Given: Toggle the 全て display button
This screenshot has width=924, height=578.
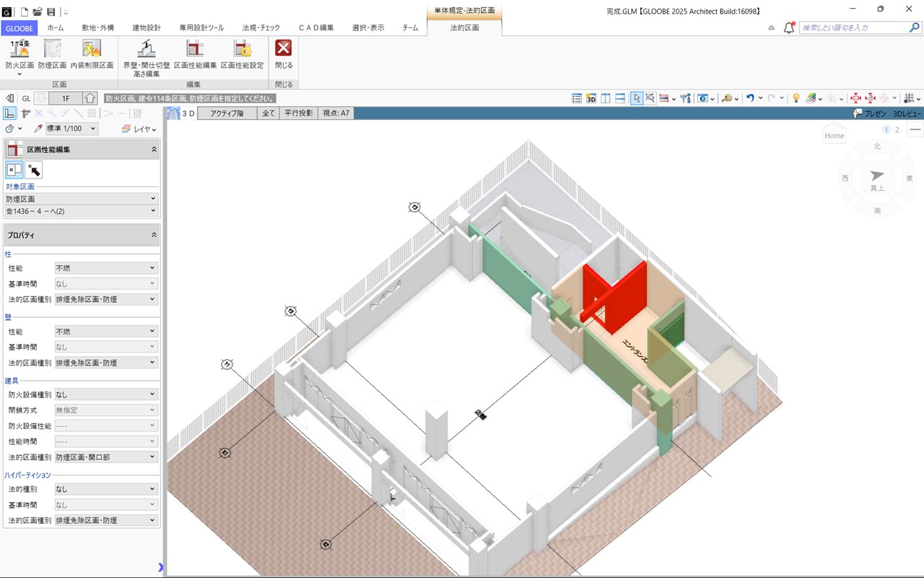Looking at the screenshot, I should click(x=269, y=113).
